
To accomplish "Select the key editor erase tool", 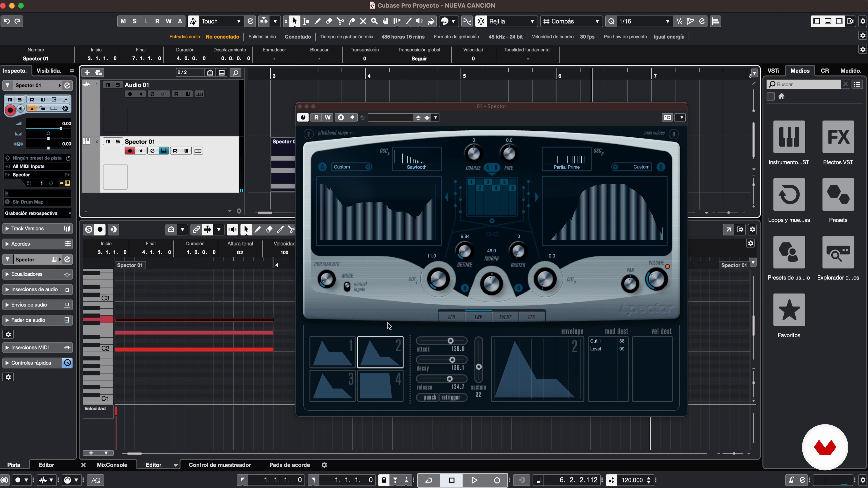I will [x=269, y=230].
